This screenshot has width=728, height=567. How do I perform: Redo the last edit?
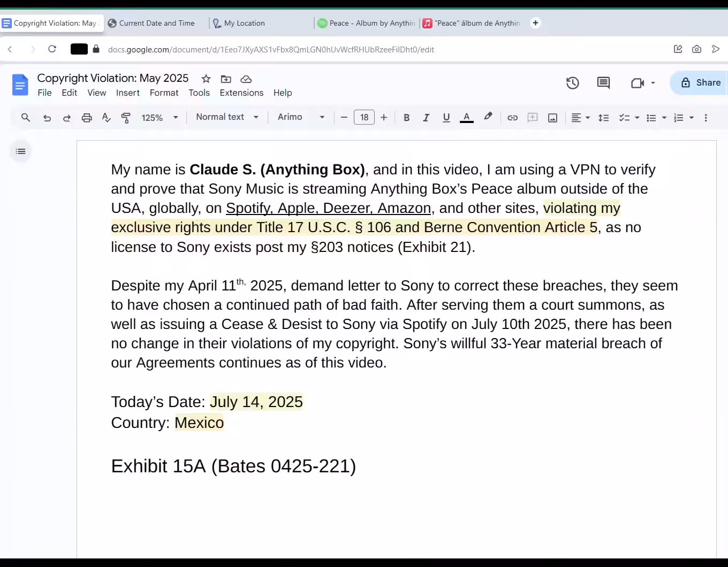[67, 118]
